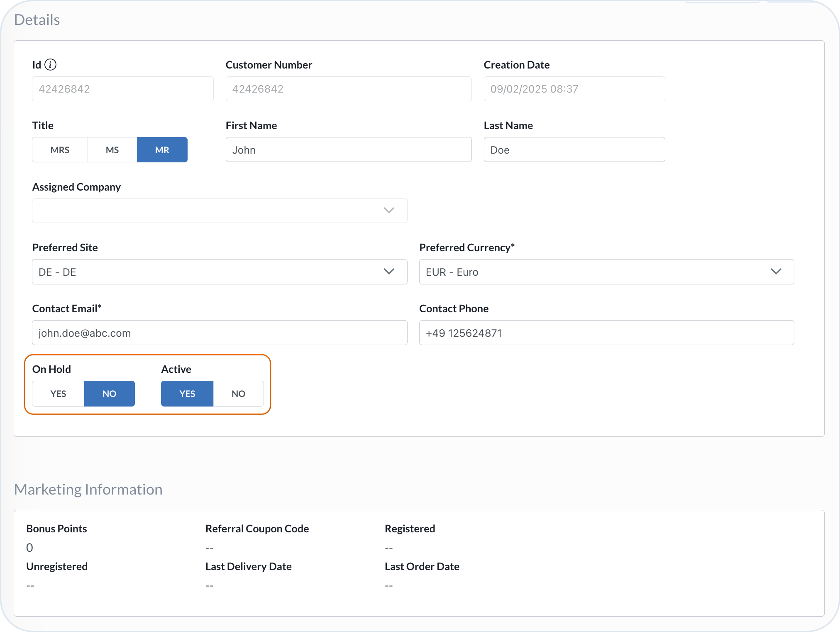Select the MR title option

[162, 150]
